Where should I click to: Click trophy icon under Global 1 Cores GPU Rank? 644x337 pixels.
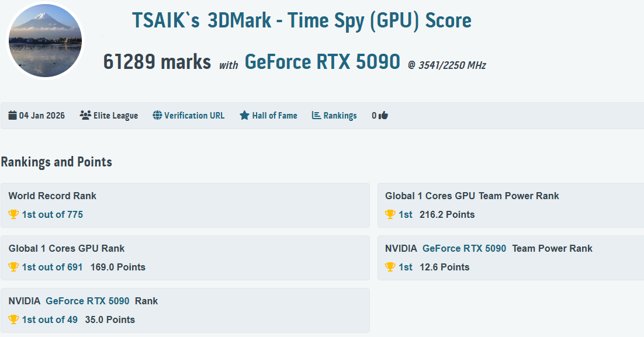point(13,267)
